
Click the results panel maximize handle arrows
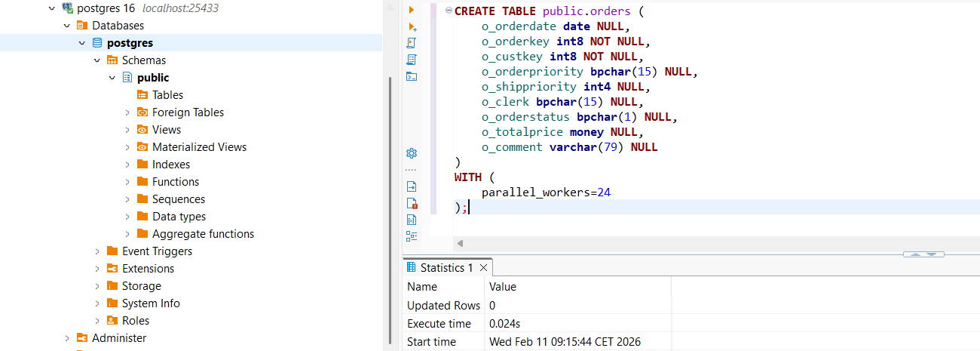pyautogui.click(x=923, y=254)
